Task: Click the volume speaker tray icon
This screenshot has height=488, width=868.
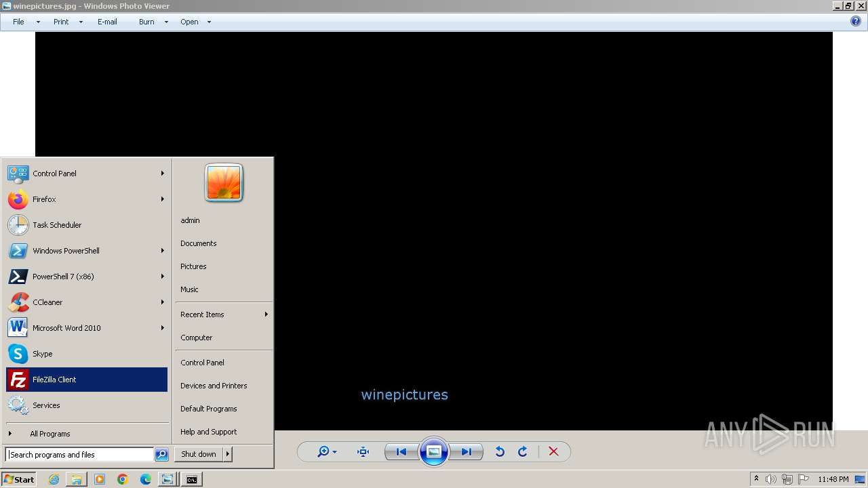Action: [x=770, y=479]
